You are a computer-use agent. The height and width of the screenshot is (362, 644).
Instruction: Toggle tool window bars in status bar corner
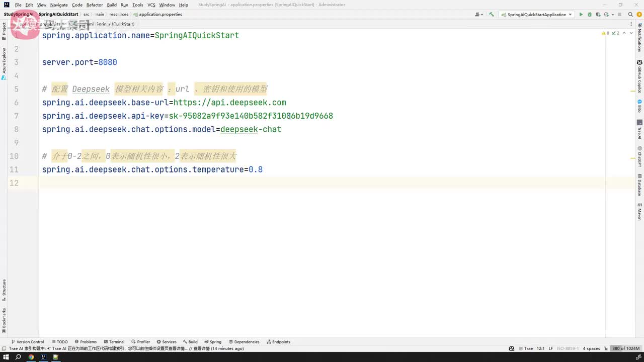tap(4, 348)
